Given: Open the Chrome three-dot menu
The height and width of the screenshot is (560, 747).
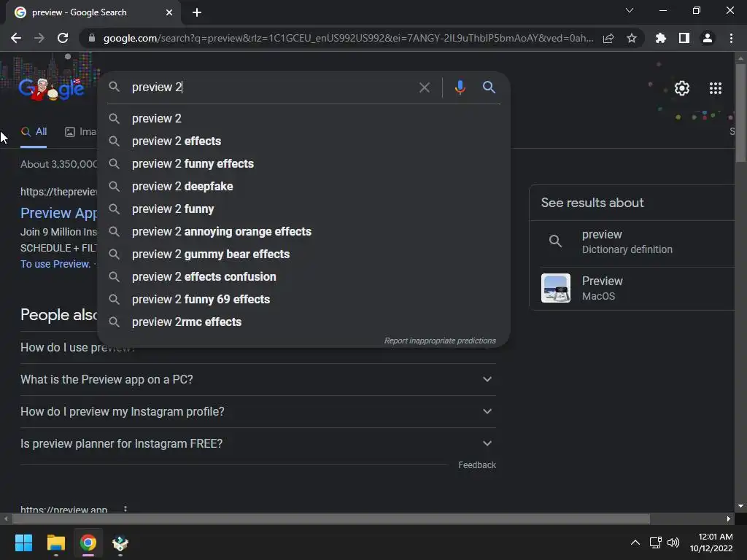Looking at the screenshot, I should (x=731, y=38).
